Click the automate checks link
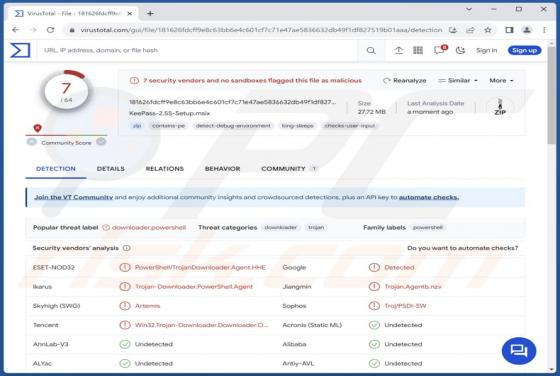This screenshot has height=376, width=560. [429, 197]
